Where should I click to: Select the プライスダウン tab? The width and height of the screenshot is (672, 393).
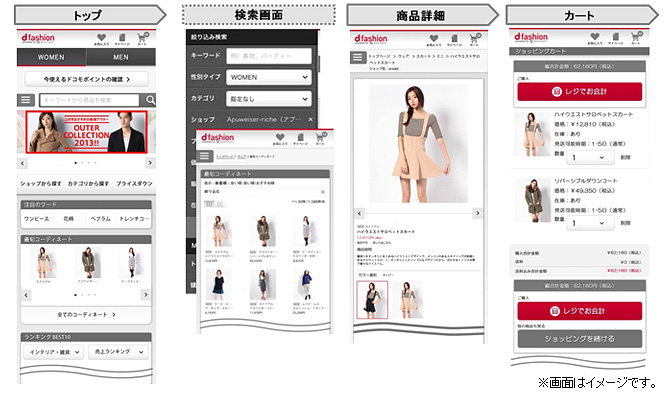tap(134, 183)
